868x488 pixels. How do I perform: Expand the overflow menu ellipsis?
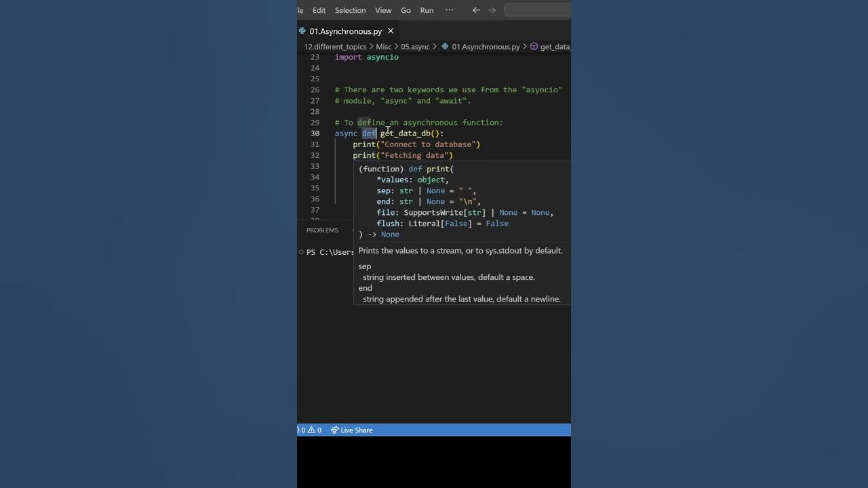point(449,10)
